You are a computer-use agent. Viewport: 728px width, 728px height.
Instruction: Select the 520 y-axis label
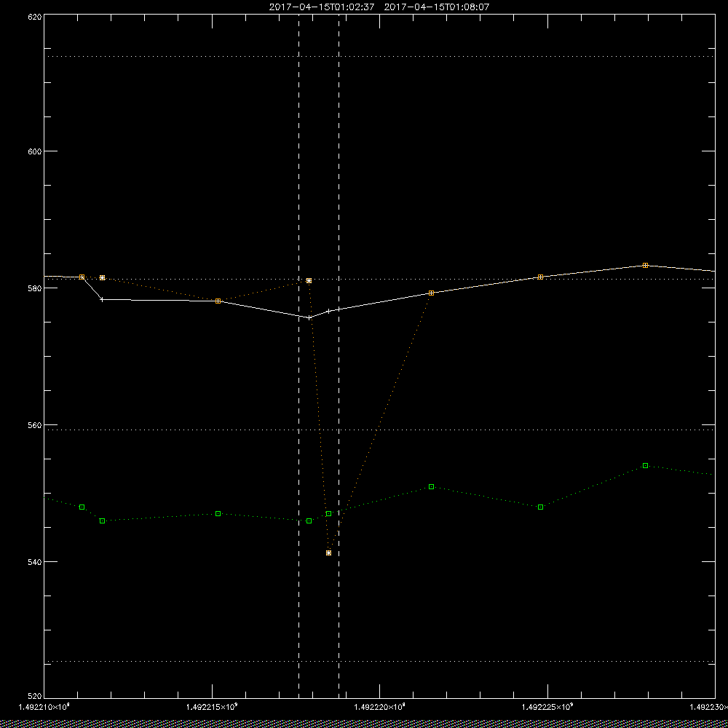pos(35,696)
